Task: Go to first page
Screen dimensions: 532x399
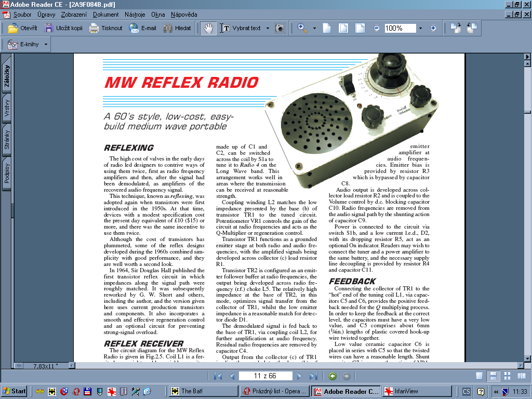Action: (x=218, y=376)
